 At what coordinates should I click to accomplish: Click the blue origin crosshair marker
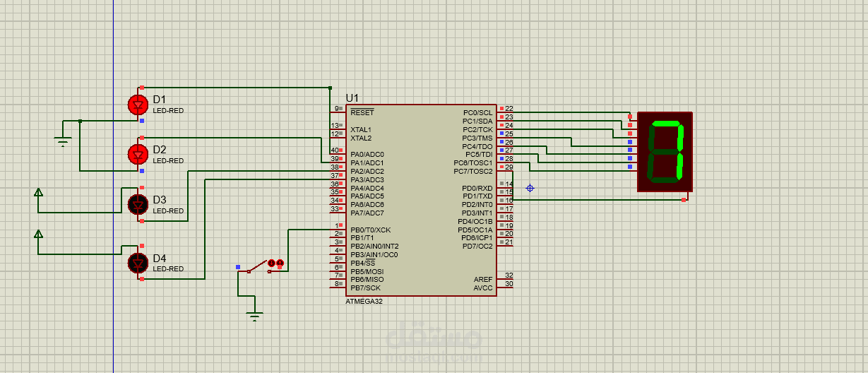pyautogui.click(x=530, y=188)
